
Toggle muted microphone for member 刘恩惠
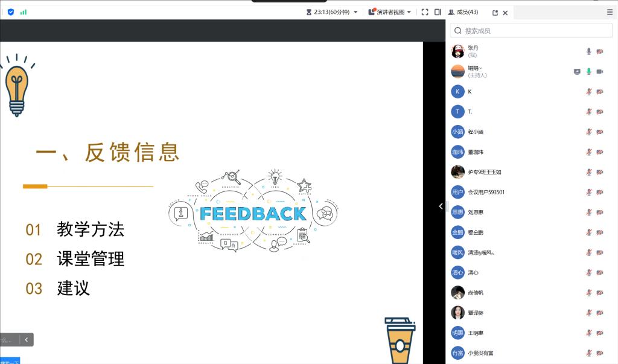[588, 212]
